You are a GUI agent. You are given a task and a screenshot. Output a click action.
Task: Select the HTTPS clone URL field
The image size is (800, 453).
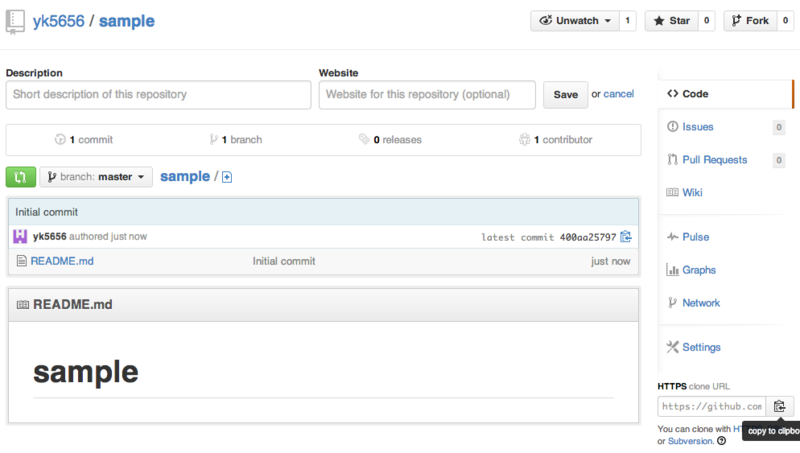pos(712,407)
